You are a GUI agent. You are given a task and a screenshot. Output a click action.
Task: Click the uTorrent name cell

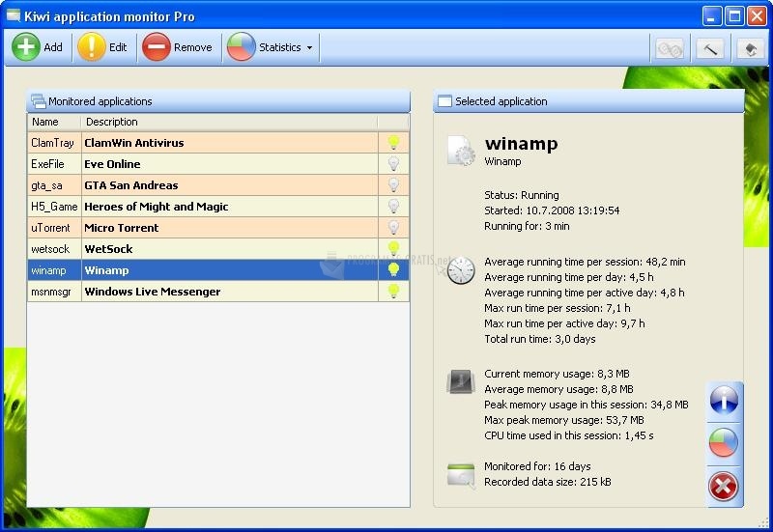point(54,228)
